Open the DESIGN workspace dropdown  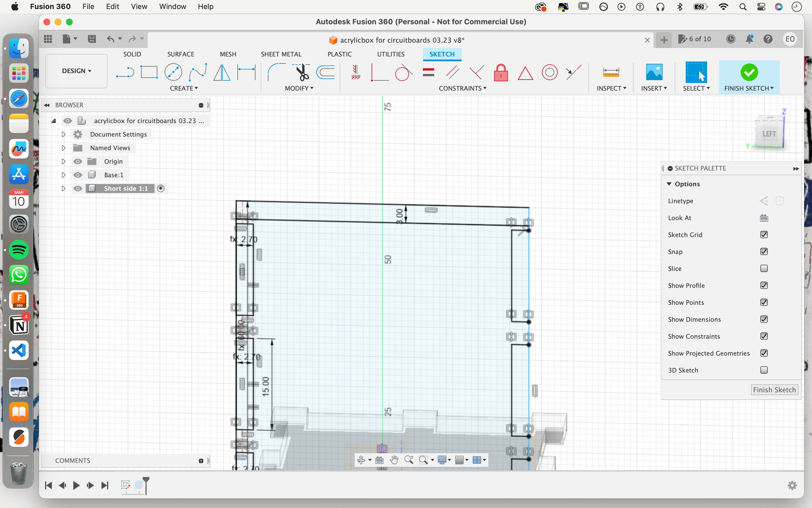(76, 71)
